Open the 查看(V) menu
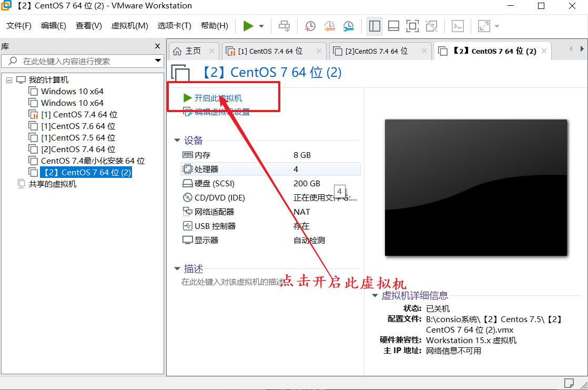Viewport: 588px width, 390px height. pos(88,25)
